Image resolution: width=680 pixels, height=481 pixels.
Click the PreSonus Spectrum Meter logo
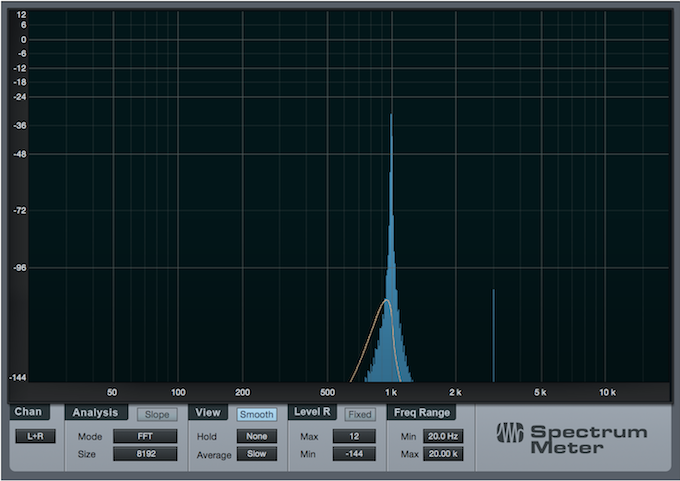point(572,438)
